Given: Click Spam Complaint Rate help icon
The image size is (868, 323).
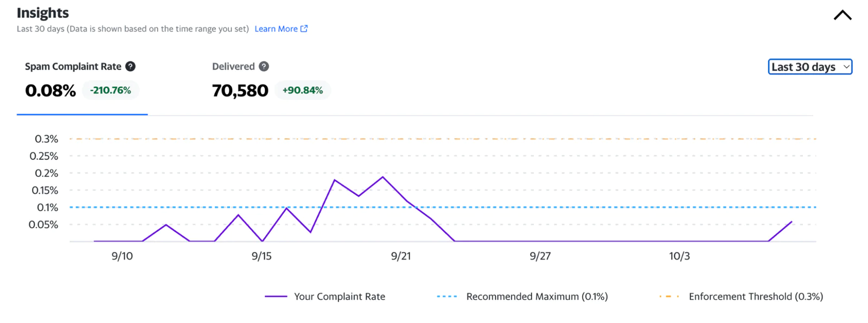Looking at the screenshot, I should click(130, 66).
